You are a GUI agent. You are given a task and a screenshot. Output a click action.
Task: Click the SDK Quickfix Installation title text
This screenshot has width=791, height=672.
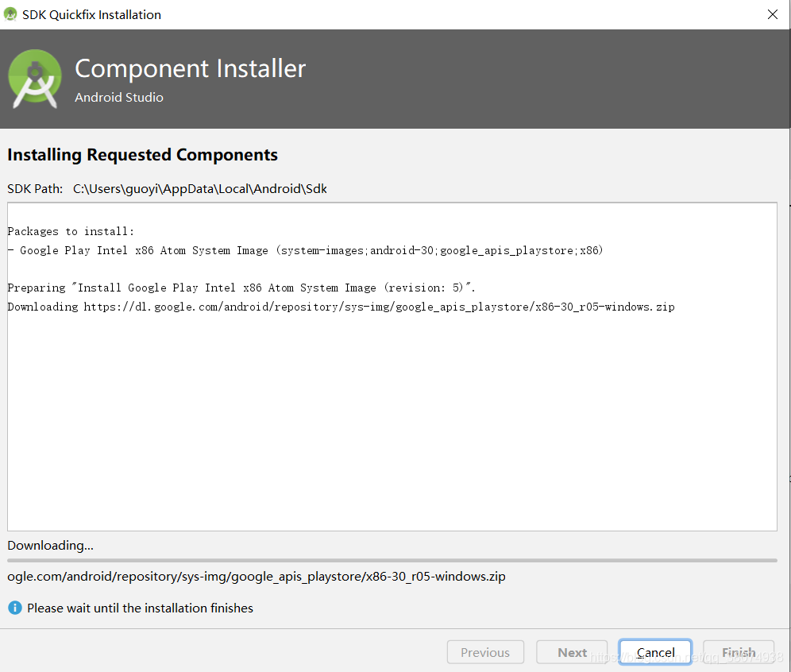pos(92,14)
